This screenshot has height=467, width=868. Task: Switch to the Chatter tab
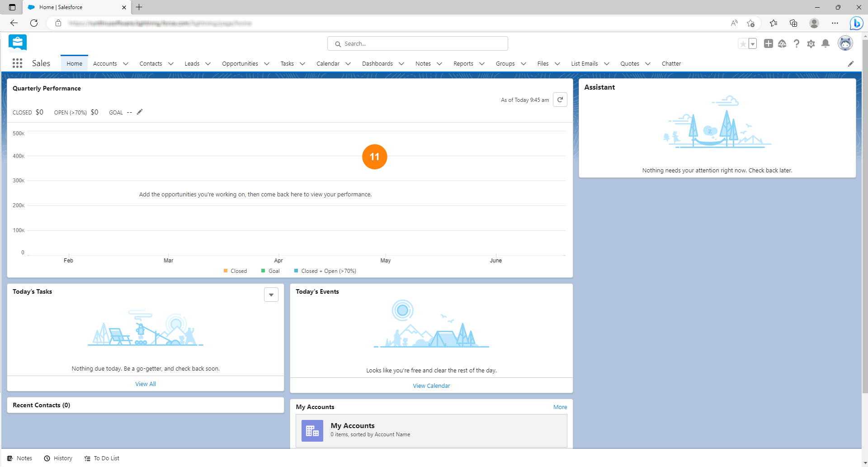671,64
